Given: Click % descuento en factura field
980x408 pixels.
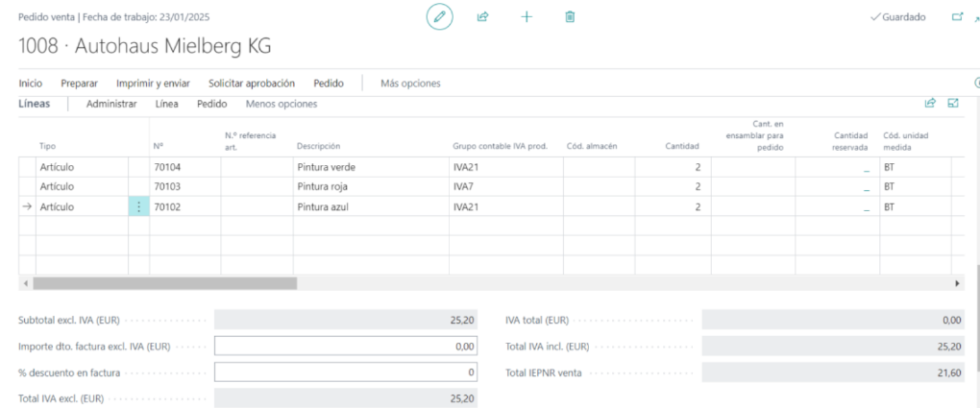Looking at the screenshot, I should click(346, 372).
